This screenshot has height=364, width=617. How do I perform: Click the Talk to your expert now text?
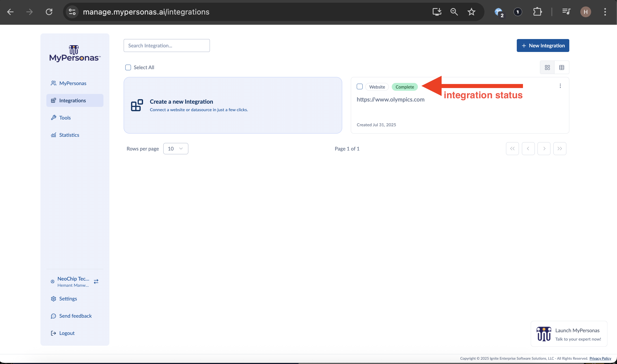578,339
